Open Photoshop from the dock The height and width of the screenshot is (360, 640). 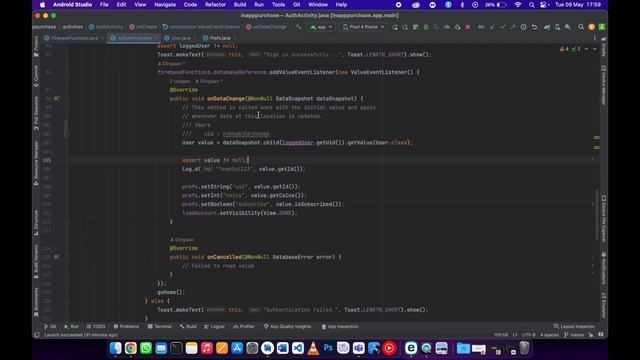328,348
